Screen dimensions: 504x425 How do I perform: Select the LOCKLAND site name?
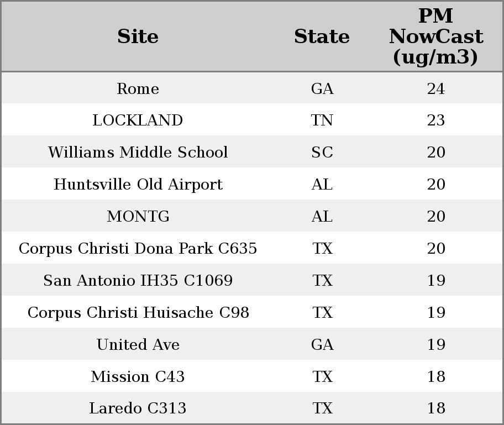click(138, 120)
